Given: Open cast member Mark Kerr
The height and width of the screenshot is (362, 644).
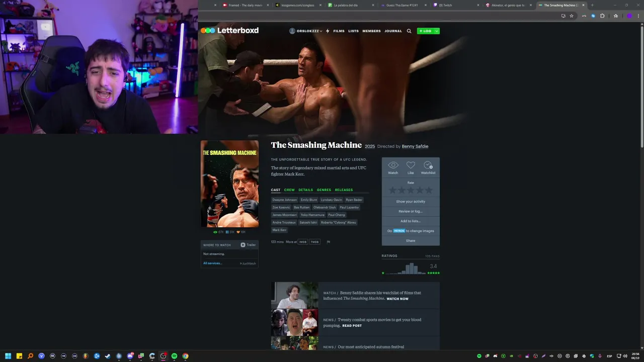Looking at the screenshot, I should 279,230.
